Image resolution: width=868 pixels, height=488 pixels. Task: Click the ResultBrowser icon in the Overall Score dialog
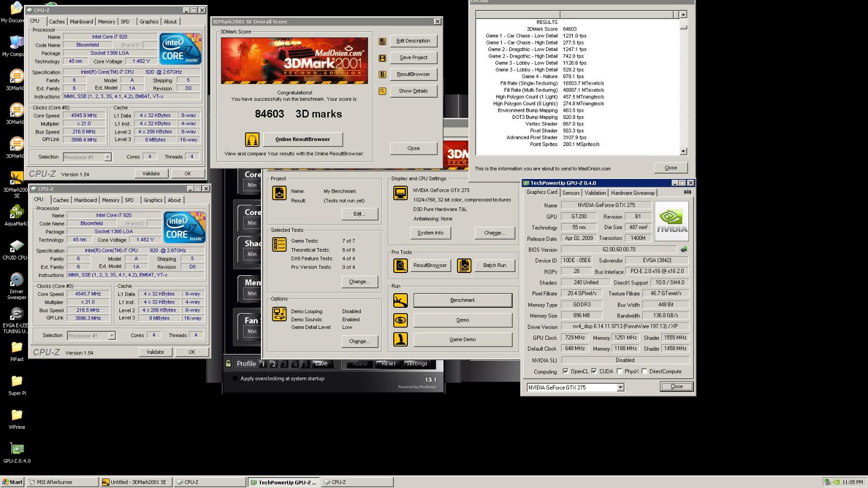[382, 74]
